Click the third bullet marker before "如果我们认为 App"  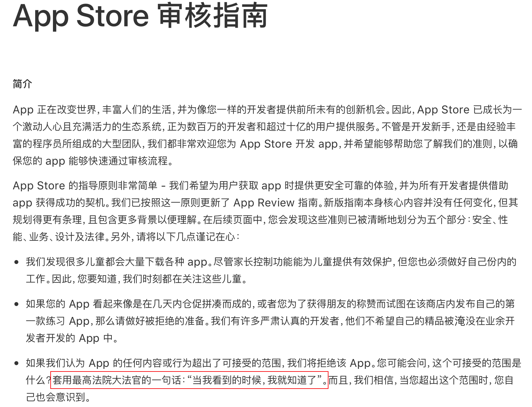pos(16,363)
